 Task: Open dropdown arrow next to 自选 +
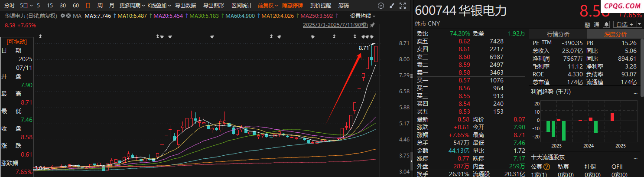click(x=639, y=24)
